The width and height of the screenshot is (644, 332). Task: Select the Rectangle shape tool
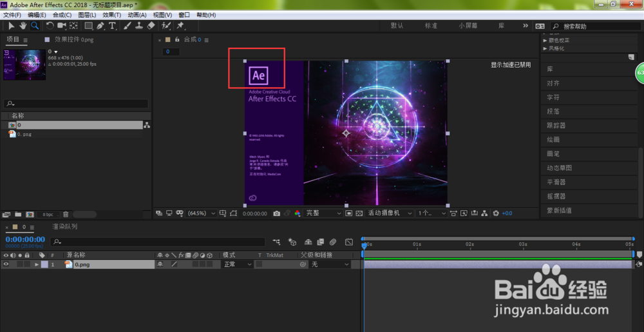[x=88, y=26]
